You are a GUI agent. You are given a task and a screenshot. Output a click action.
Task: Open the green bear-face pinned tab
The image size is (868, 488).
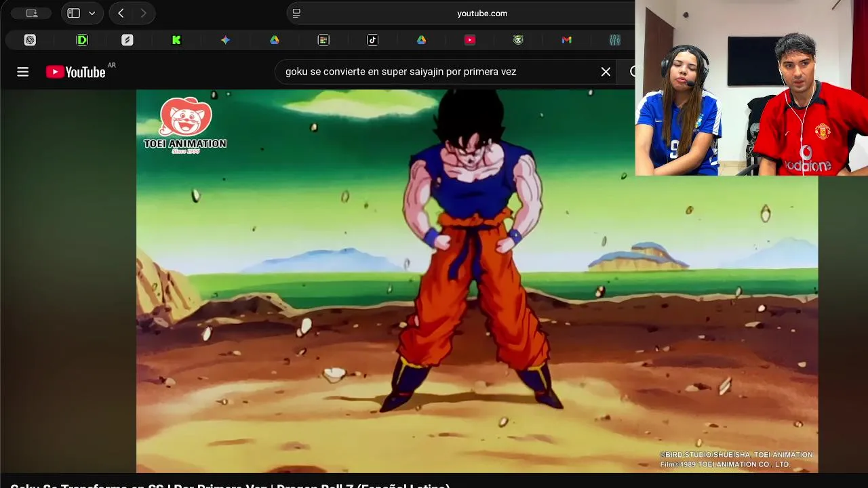[518, 40]
